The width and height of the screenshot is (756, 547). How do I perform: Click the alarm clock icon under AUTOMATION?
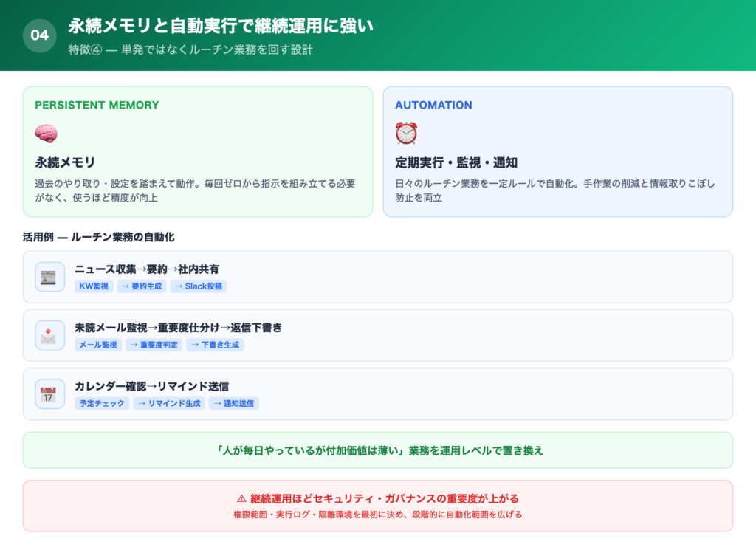tap(405, 133)
